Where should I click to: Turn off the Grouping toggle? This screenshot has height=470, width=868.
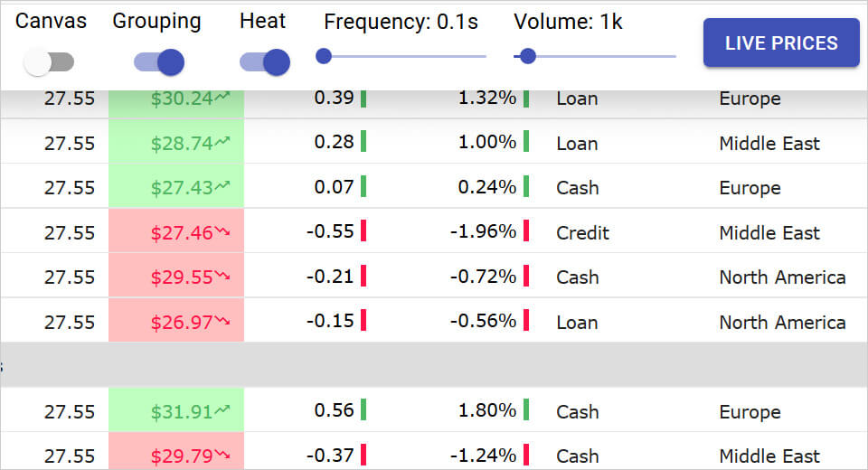[159, 62]
